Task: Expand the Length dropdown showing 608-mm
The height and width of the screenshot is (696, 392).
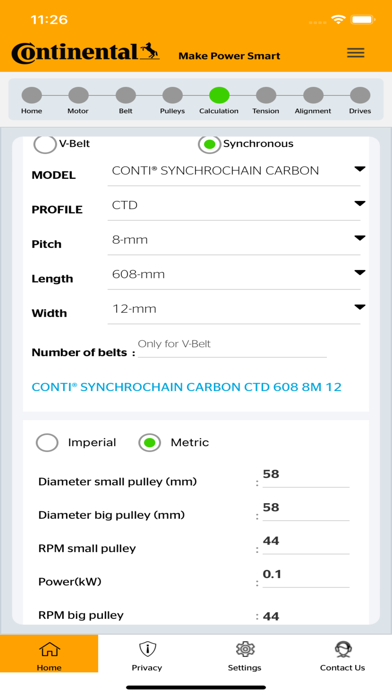Action: point(236,274)
